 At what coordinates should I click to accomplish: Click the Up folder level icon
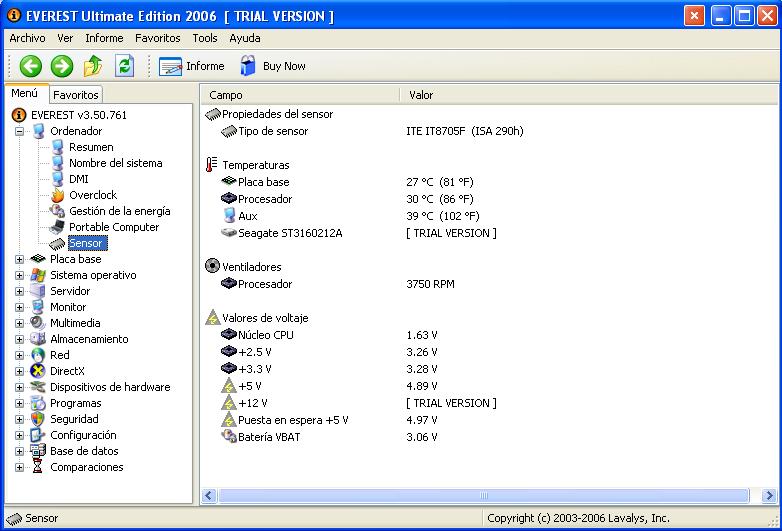click(x=93, y=66)
